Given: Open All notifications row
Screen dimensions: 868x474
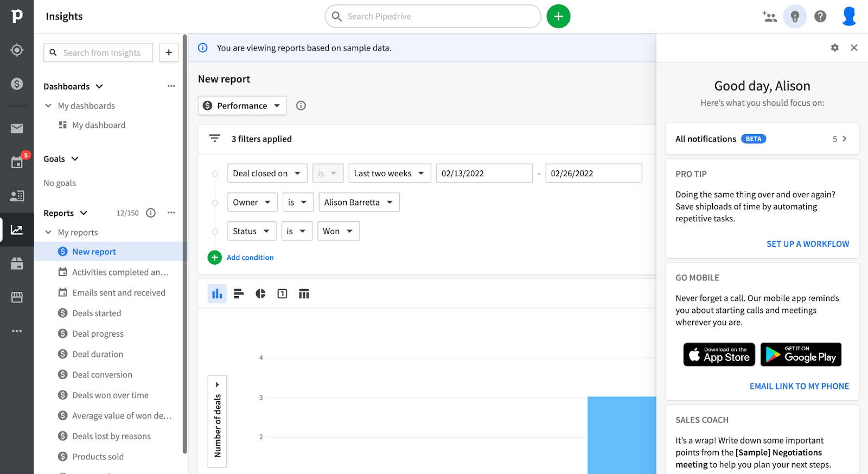Looking at the screenshot, I should tap(762, 139).
